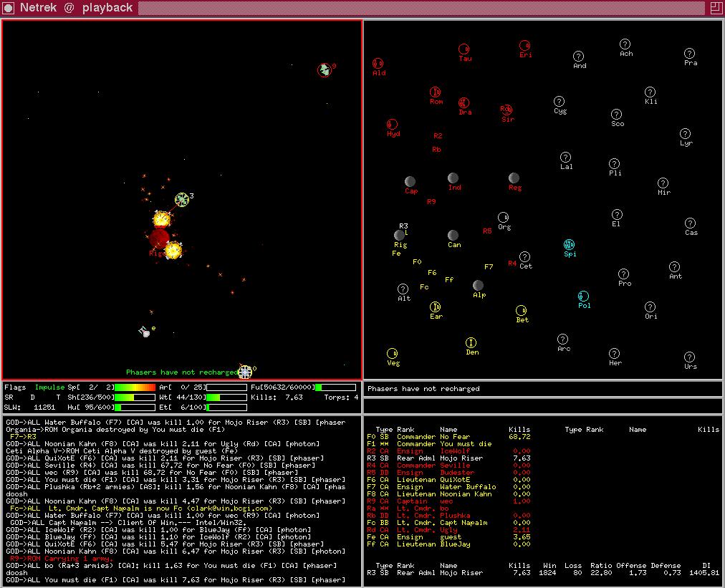Click the unknown Urs planet icon
Viewport: 725px width, 588px height.
pos(689,357)
